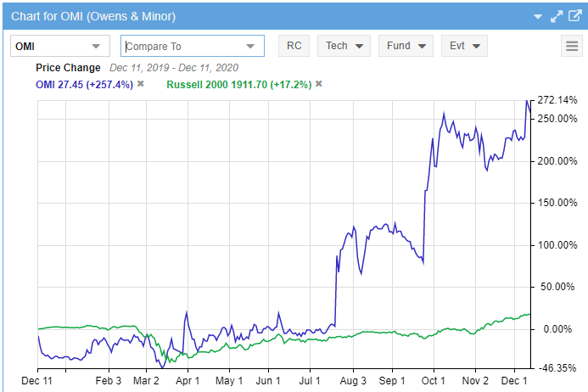This screenshot has height=392, width=588.
Task: Click the 150.00% axis label
Action: (557, 203)
